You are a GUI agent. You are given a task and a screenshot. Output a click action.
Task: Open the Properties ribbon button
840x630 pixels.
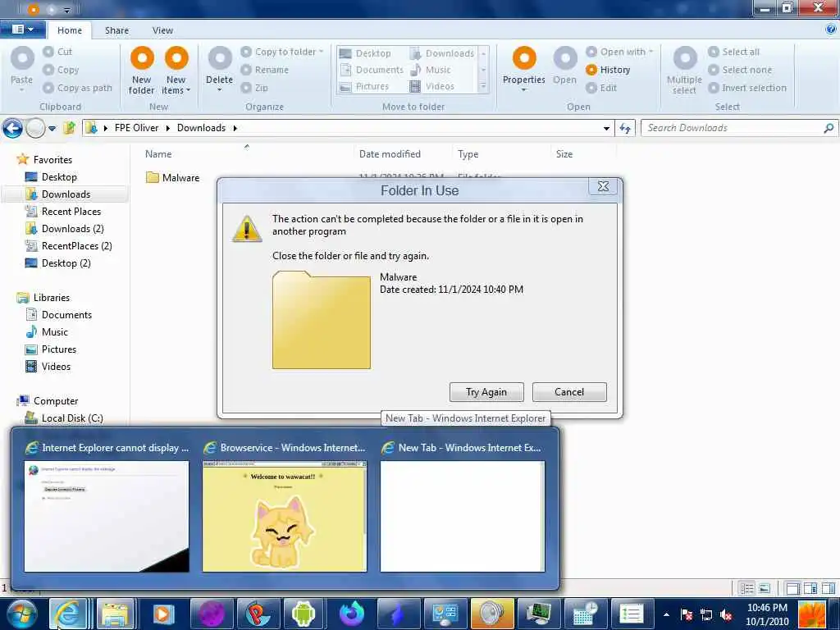coord(524,70)
